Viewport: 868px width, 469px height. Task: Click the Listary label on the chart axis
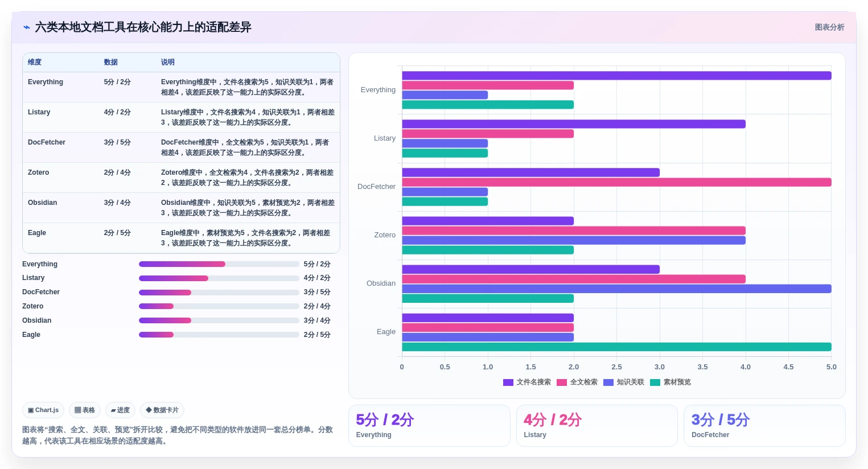tap(385, 138)
